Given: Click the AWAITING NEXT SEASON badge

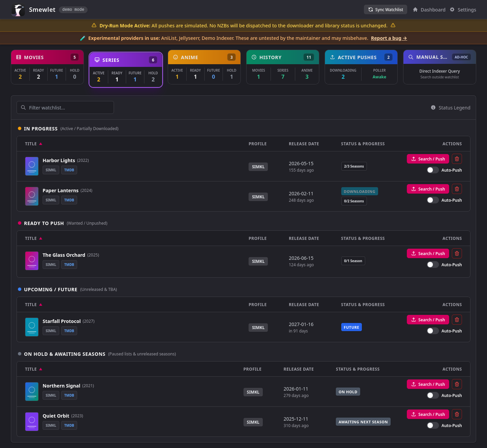Looking at the screenshot, I should (x=363, y=422).
